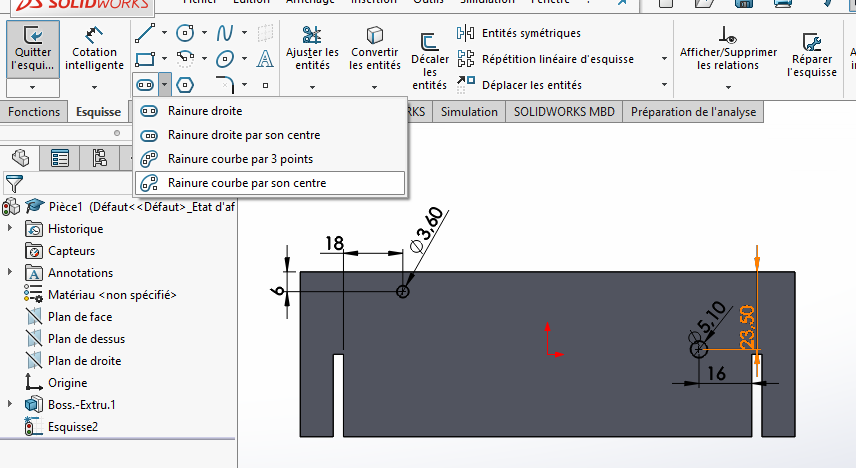Image resolution: width=856 pixels, height=468 pixels.
Task: Open dropdown under Ajuster les entités
Action: (x=312, y=87)
